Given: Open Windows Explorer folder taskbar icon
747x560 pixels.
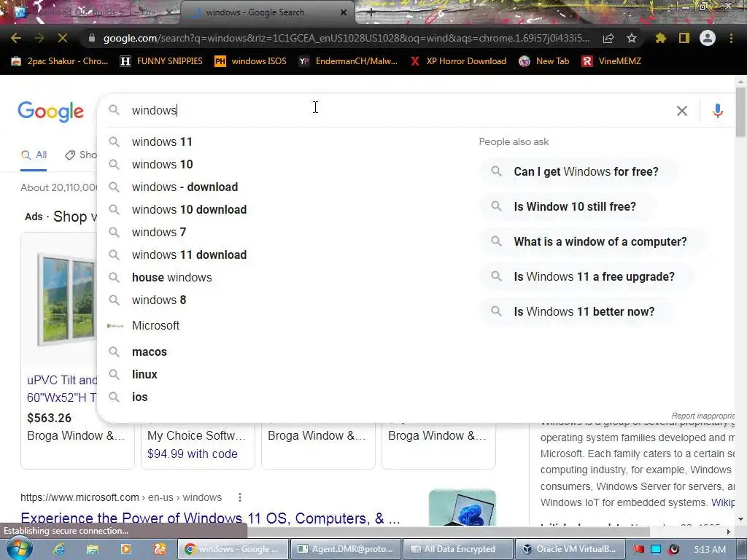Looking at the screenshot, I should coord(93,549).
